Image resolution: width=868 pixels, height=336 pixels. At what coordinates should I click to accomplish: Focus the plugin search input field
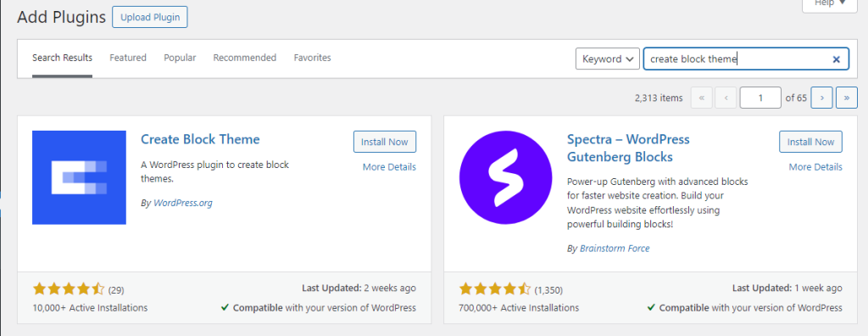[739, 59]
